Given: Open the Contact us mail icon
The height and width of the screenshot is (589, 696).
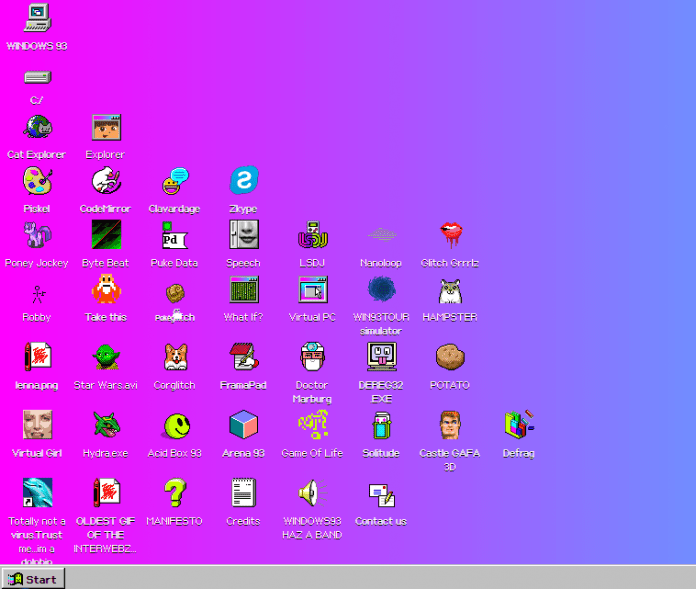Looking at the screenshot, I should (x=382, y=495).
